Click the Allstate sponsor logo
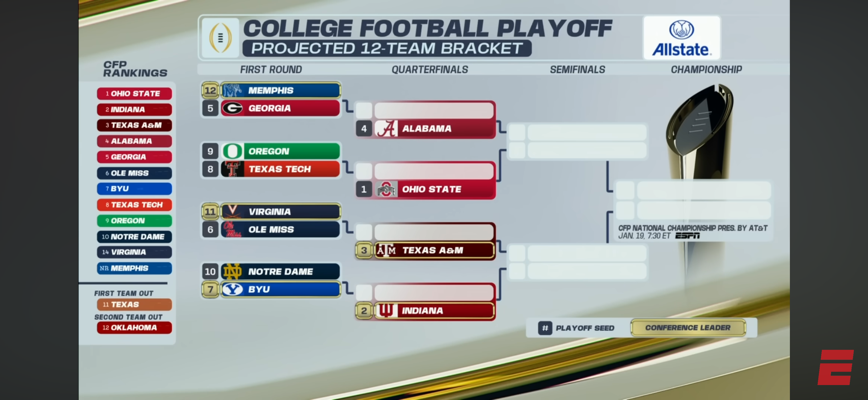 pyautogui.click(x=681, y=38)
